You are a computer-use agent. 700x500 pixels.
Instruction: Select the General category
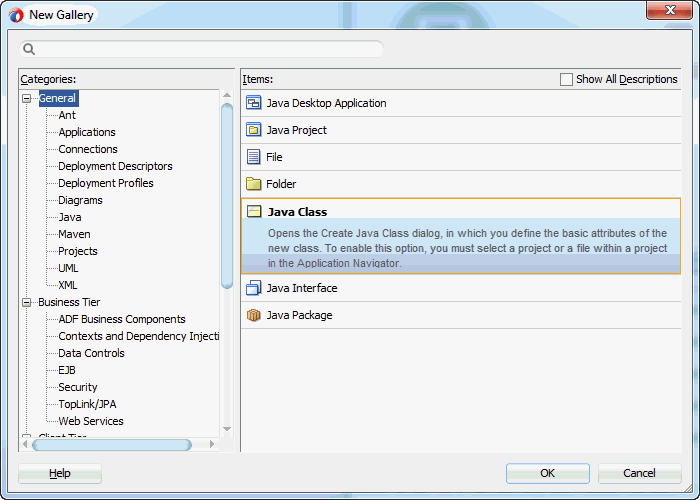point(58,98)
